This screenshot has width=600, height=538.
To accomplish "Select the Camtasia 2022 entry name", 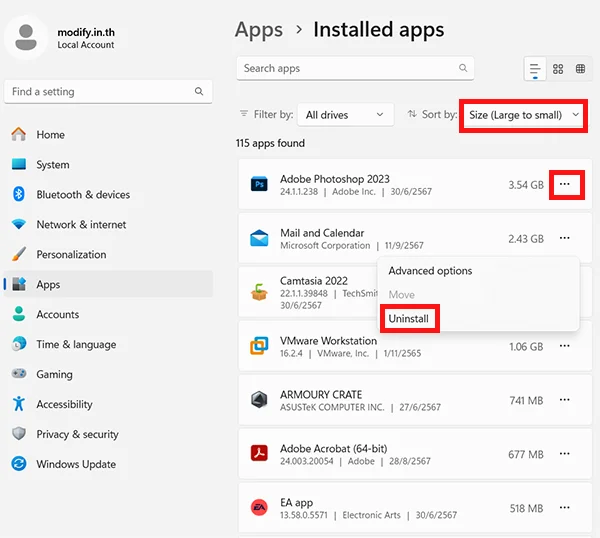I will point(314,281).
